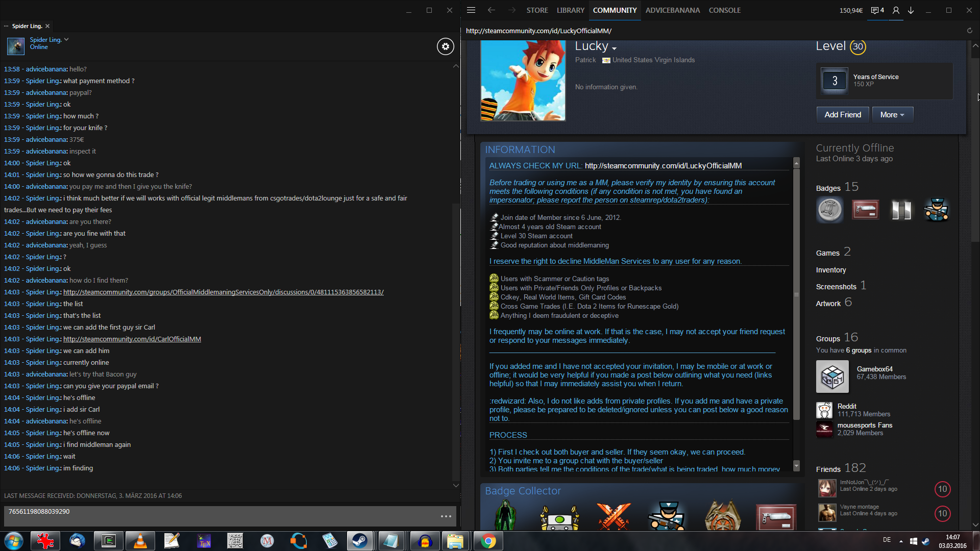
Task: Click the chat input ellipsis options
Action: (446, 516)
